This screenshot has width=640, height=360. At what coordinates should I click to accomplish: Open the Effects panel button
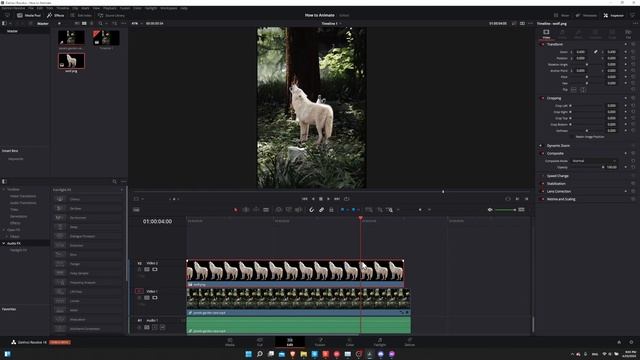click(x=56, y=15)
